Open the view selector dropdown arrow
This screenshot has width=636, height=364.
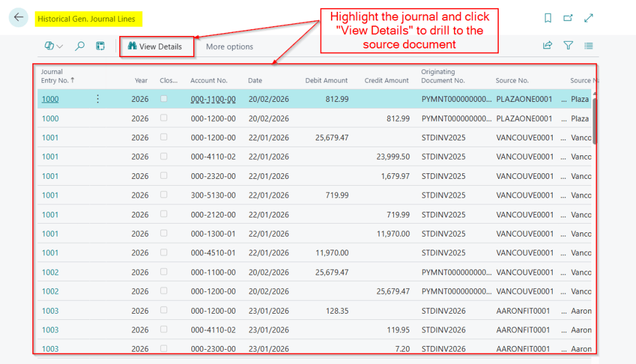(60, 47)
